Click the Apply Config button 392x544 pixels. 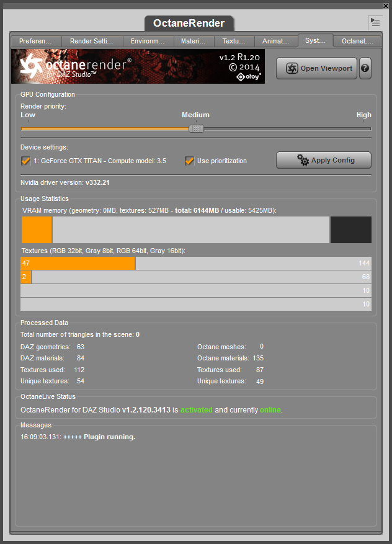pos(324,160)
